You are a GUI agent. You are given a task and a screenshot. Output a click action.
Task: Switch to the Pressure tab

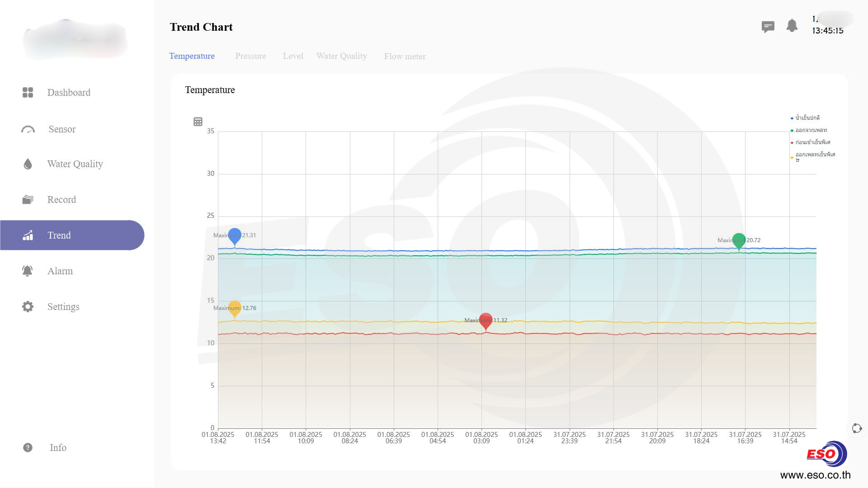point(250,56)
